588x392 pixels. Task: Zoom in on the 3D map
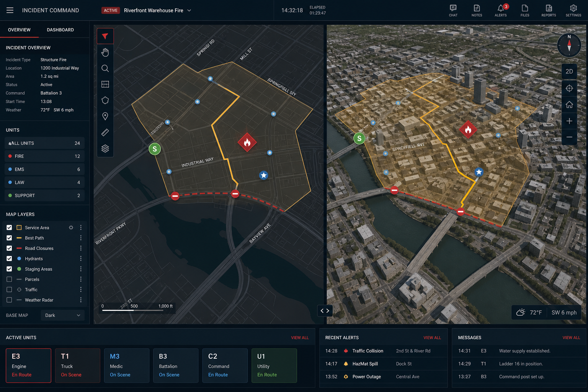[x=569, y=121]
